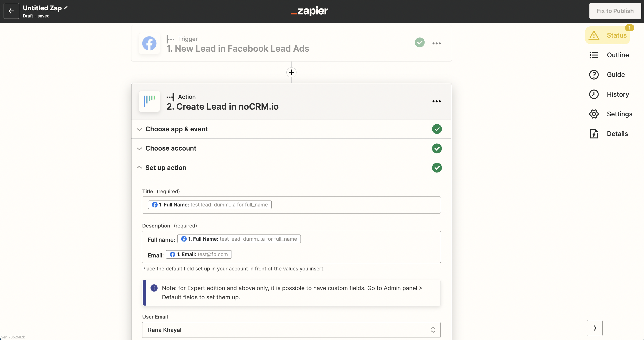Select Email pill test@fb.com
Screen dimensions: 644x340
pyautogui.click(x=198, y=254)
